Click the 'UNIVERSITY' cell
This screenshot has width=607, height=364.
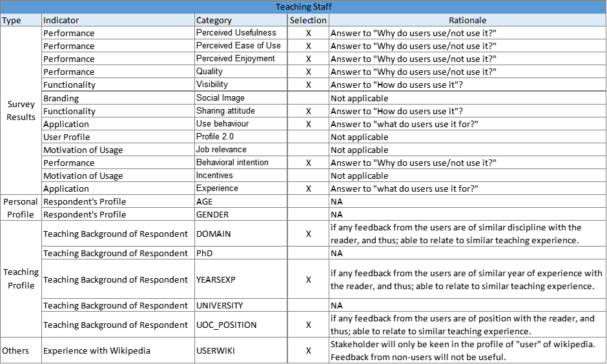click(x=241, y=305)
